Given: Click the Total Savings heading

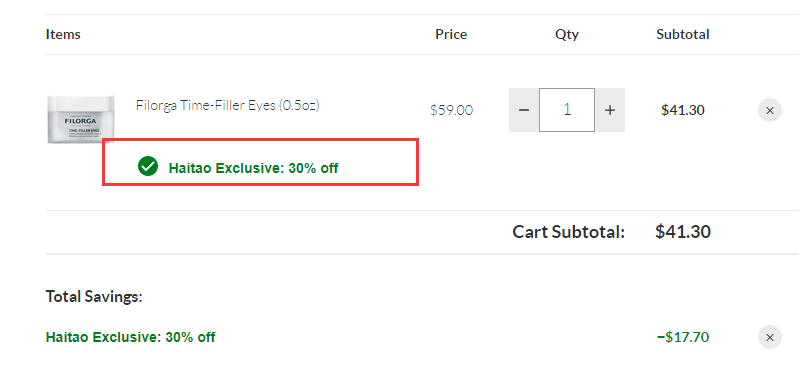Looking at the screenshot, I should click(94, 296).
